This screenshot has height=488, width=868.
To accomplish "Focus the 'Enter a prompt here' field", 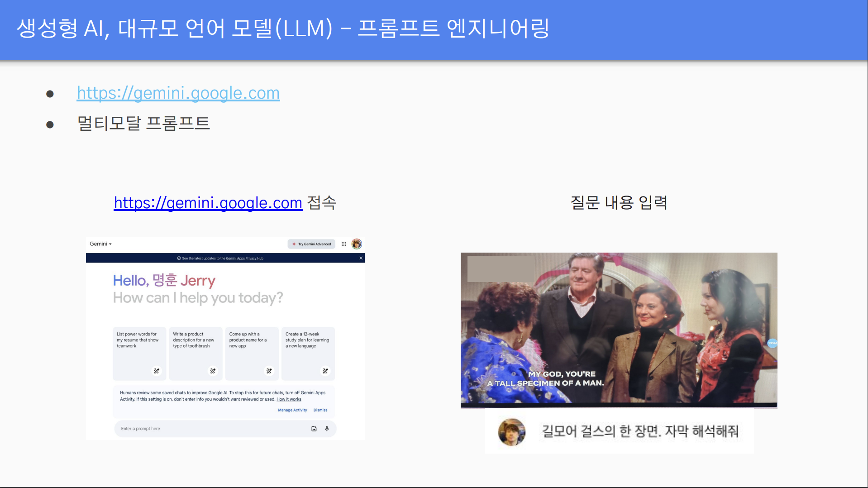I will 225,429.
